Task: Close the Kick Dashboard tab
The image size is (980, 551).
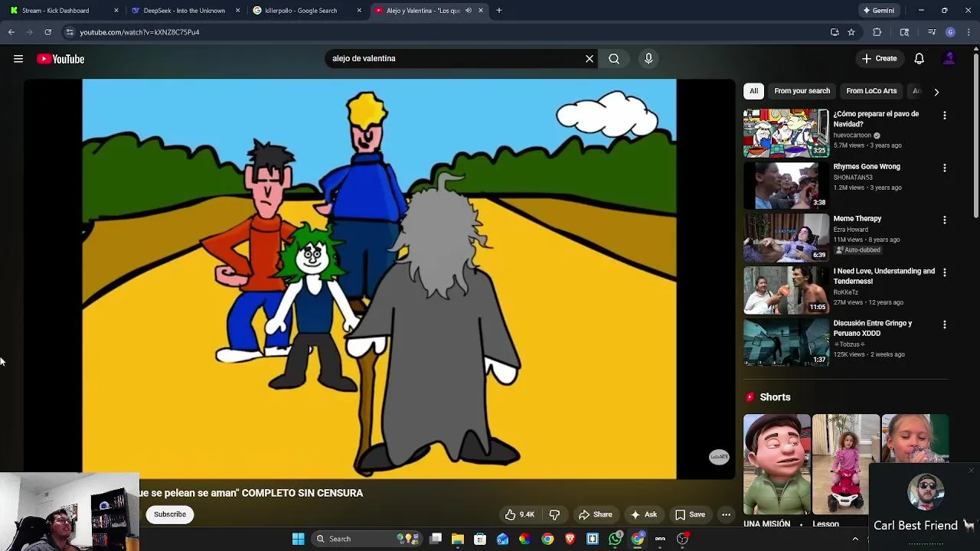Action: [116, 11]
